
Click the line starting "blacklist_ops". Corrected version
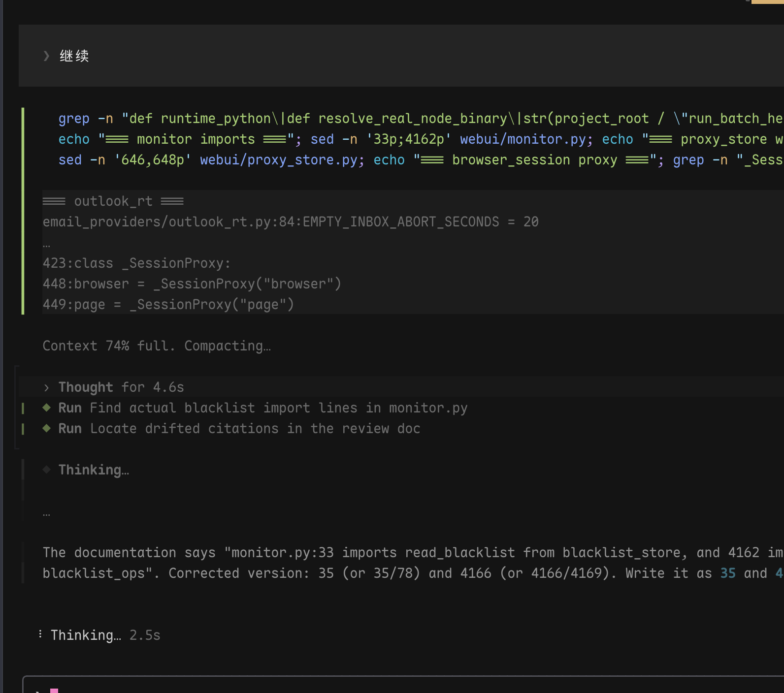(x=413, y=573)
